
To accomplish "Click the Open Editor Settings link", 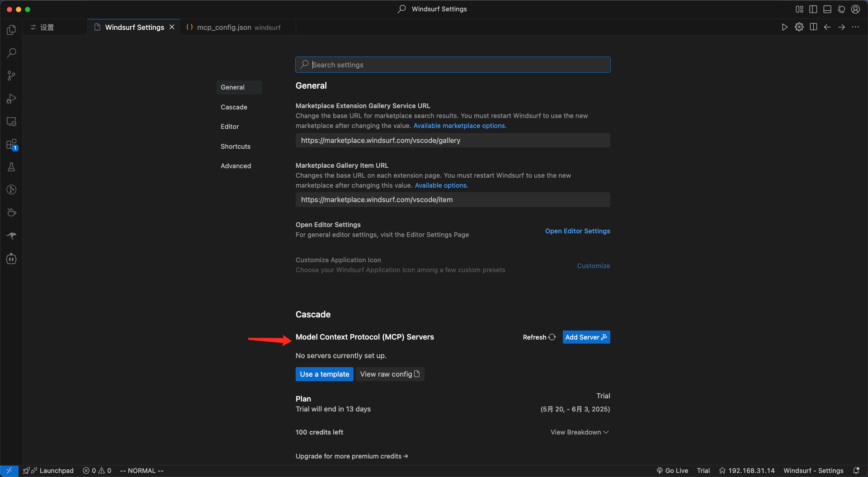I will [x=577, y=231].
